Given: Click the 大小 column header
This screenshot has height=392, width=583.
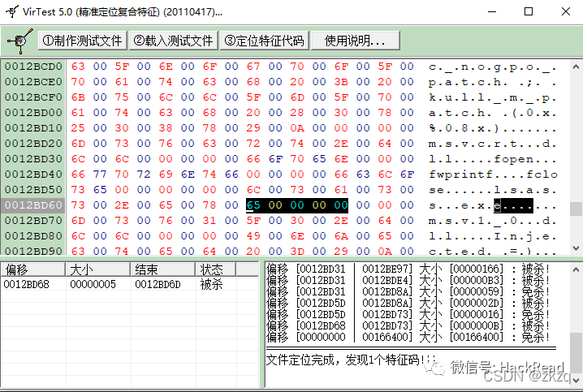Looking at the screenshot, I should [x=97, y=269].
